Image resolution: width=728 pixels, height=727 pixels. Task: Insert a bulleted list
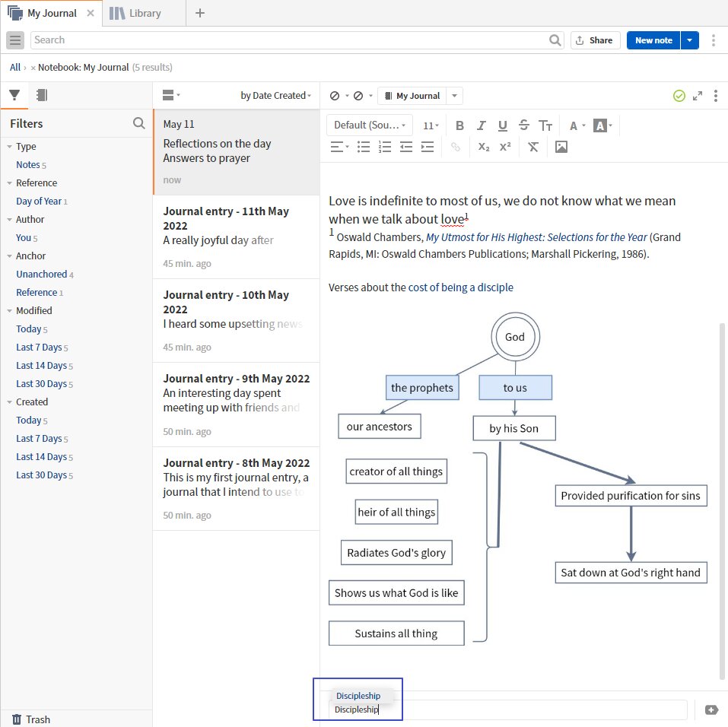coord(364,148)
